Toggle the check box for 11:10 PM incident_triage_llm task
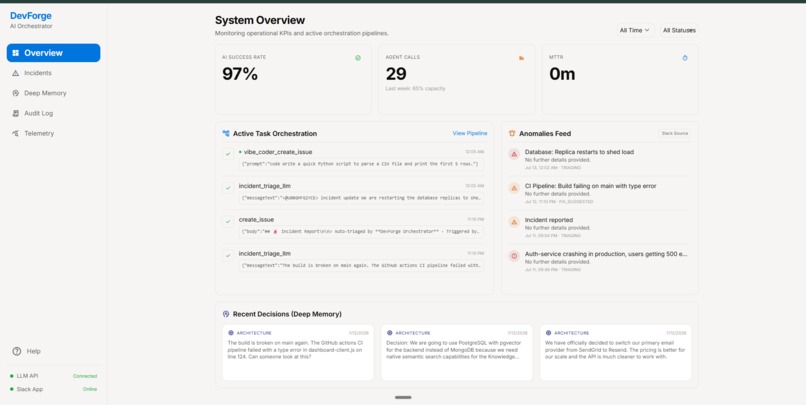 228,255
